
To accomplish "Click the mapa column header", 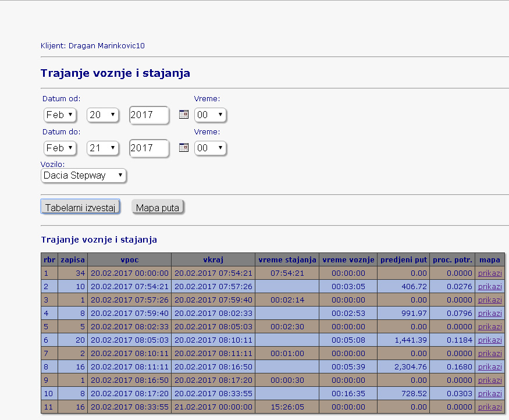I will pyautogui.click(x=490, y=259).
